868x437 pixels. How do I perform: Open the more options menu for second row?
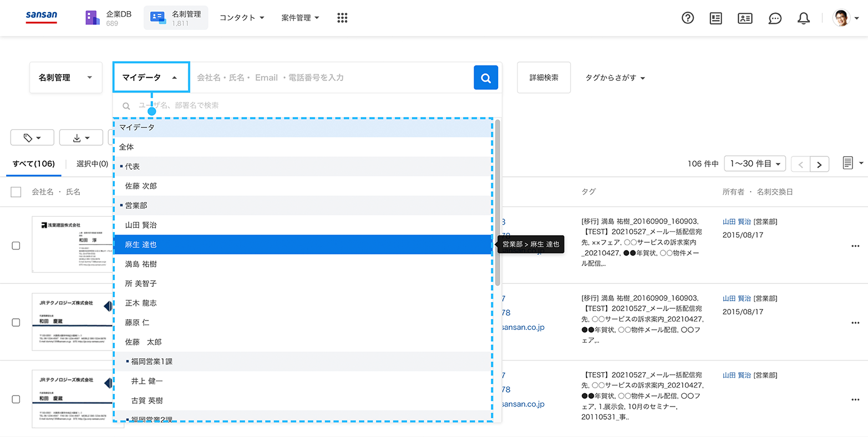tap(855, 322)
